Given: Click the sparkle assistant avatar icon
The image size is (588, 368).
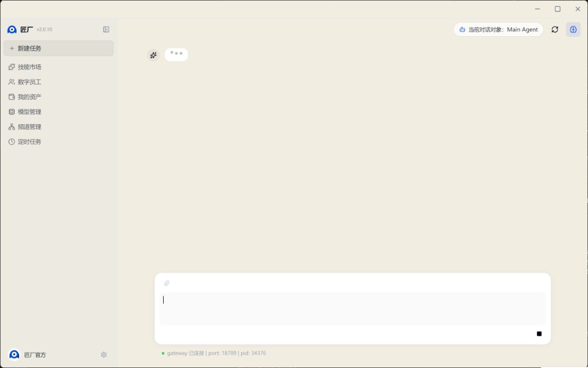Looking at the screenshot, I should 153,55.
